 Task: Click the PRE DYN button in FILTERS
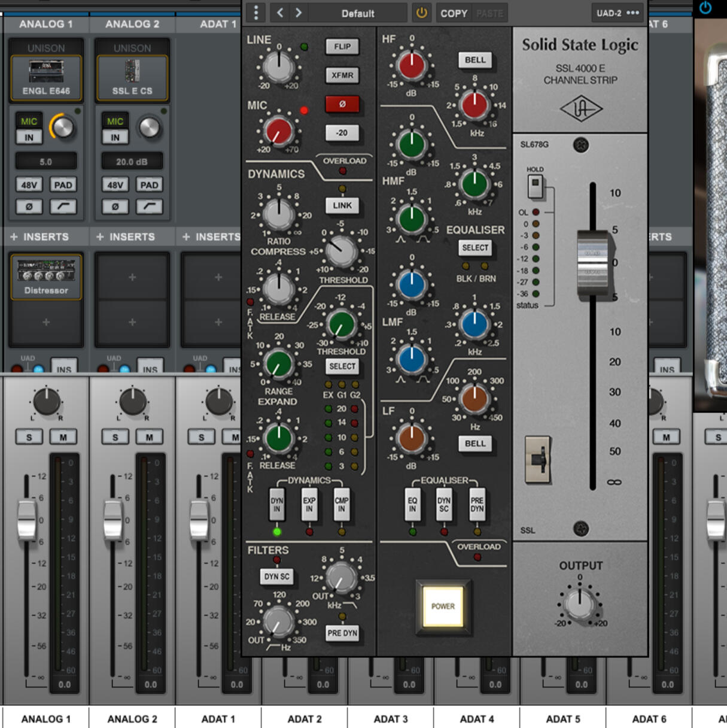point(342,633)
